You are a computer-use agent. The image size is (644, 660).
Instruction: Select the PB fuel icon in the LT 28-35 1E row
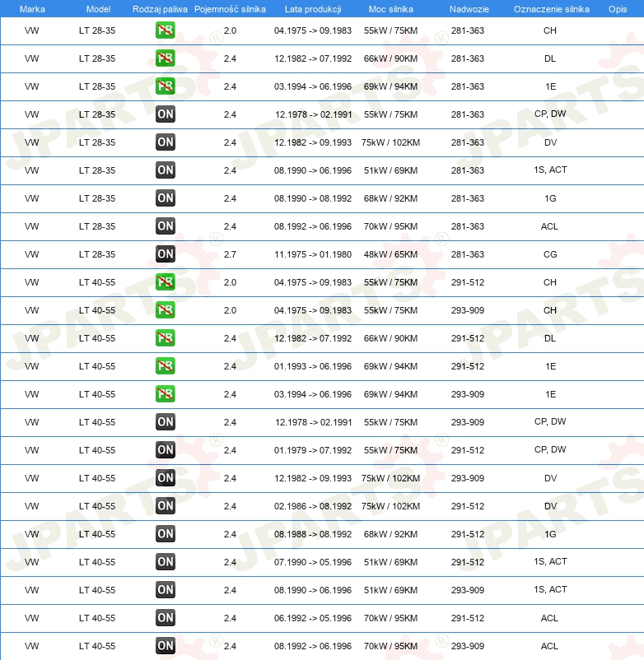point(165,86)
